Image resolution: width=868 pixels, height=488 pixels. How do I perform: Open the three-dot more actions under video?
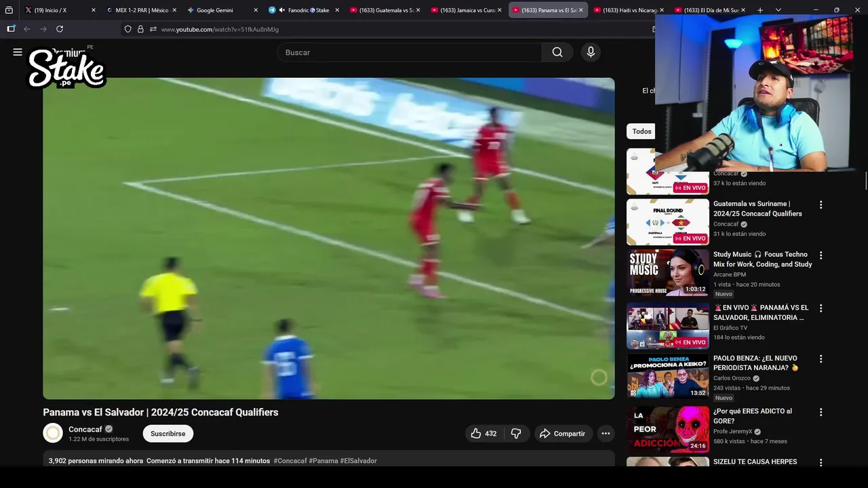[x=606, y=434]
